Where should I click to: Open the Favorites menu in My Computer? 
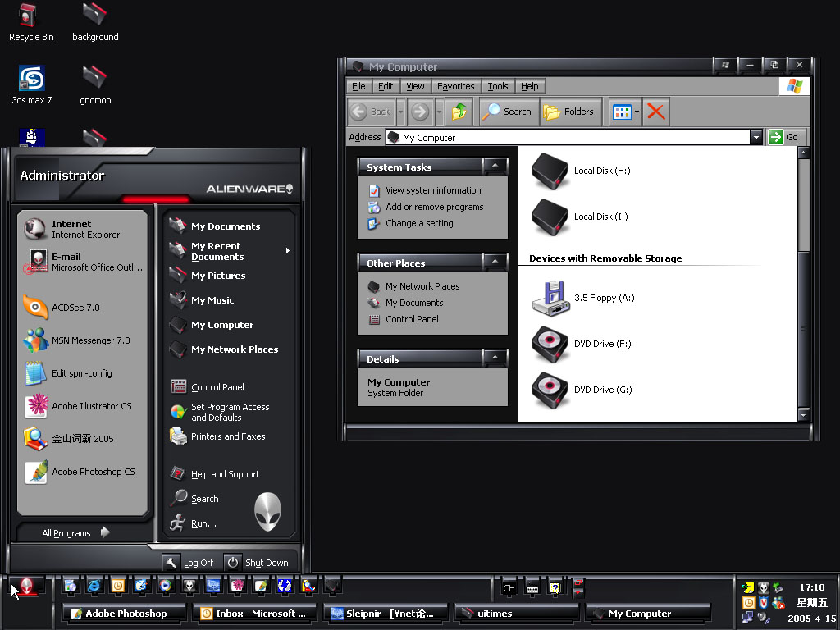456,86
